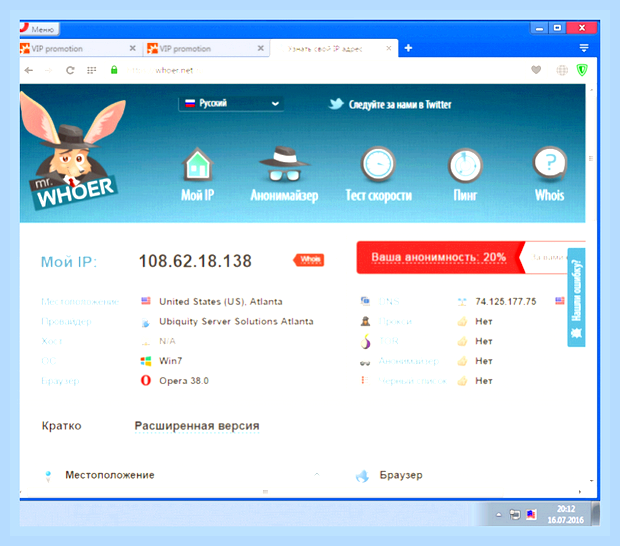
Task: Reload the page
Action: tap(70, 70)
